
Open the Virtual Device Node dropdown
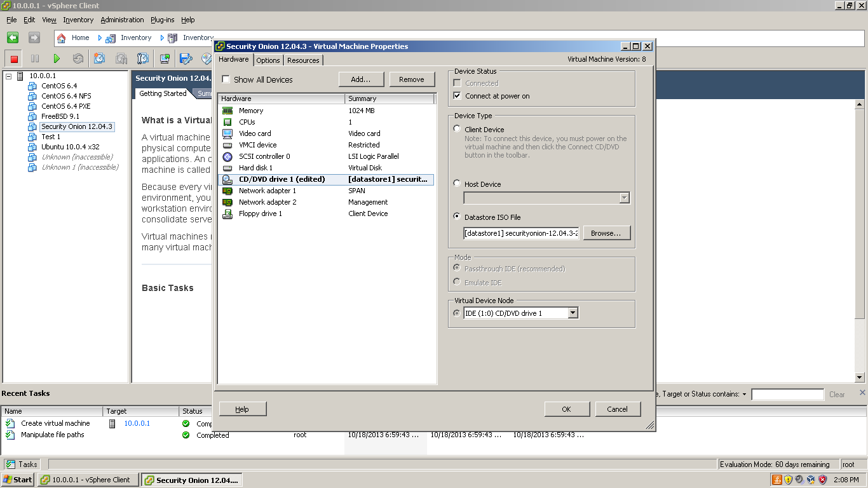coord(573,313)
